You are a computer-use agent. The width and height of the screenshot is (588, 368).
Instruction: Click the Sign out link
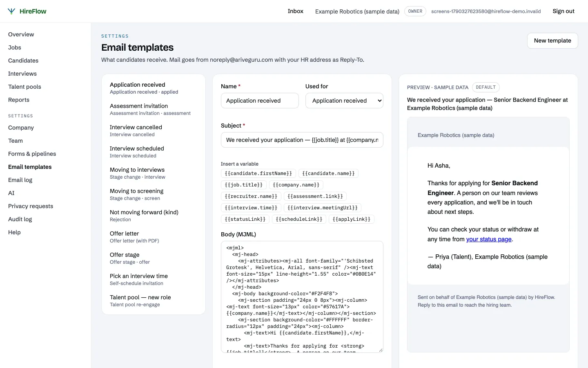tap(563, 11)
